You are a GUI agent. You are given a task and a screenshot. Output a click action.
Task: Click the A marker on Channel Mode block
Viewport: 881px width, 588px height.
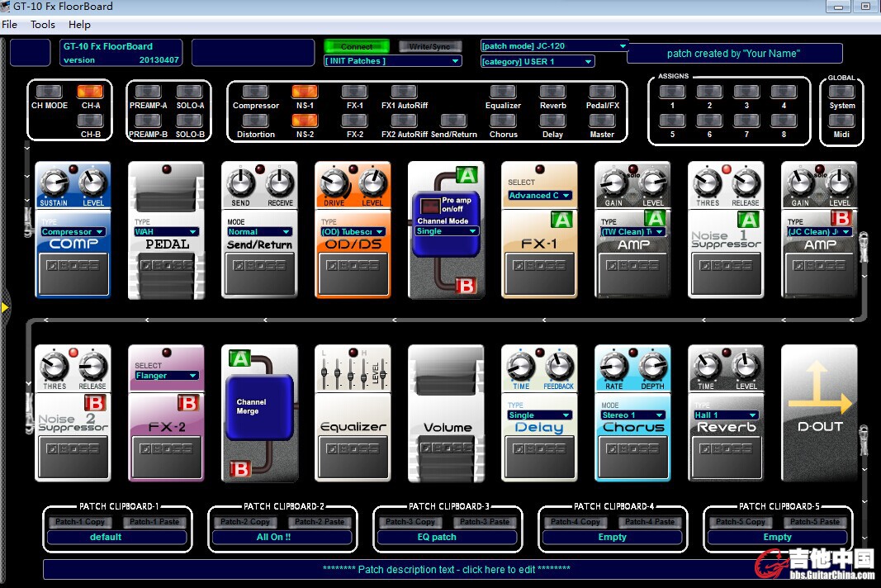point(467,175)
